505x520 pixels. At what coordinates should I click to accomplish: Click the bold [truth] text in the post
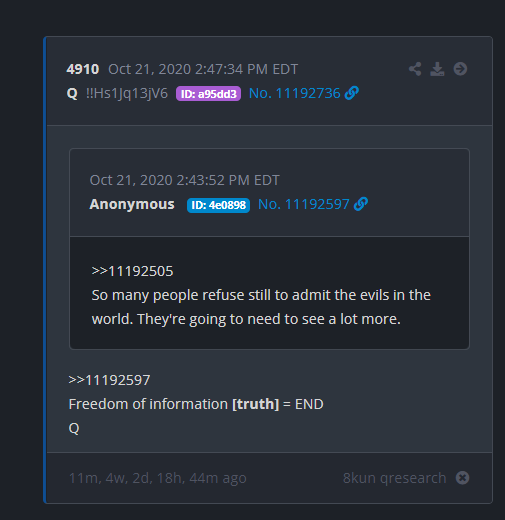click(x=256, y=404)
